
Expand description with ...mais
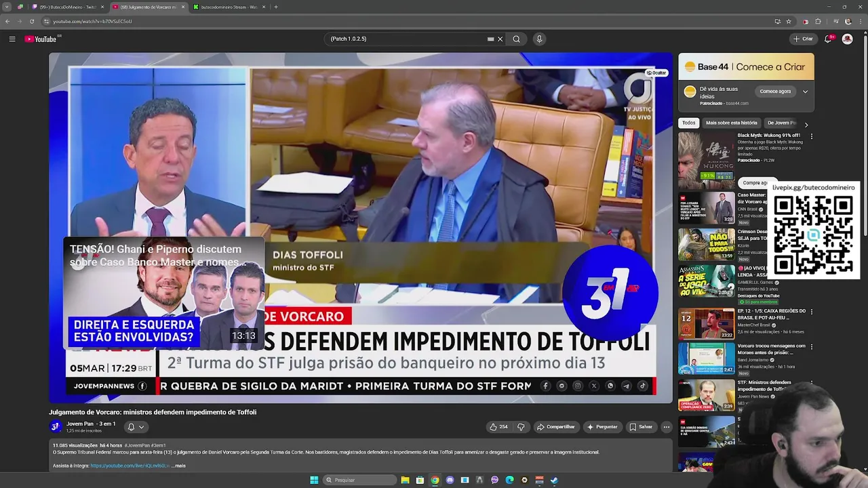[178, 466]
